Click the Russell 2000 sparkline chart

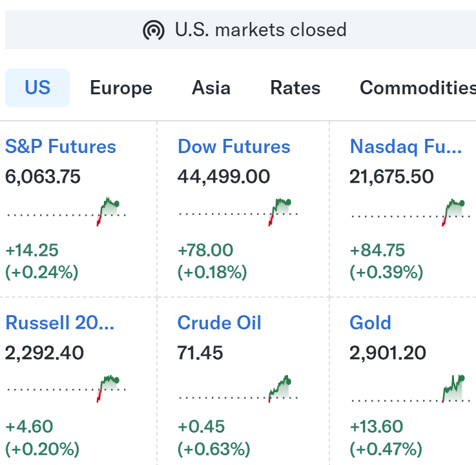pyautogui.click(x=67, y=389)
